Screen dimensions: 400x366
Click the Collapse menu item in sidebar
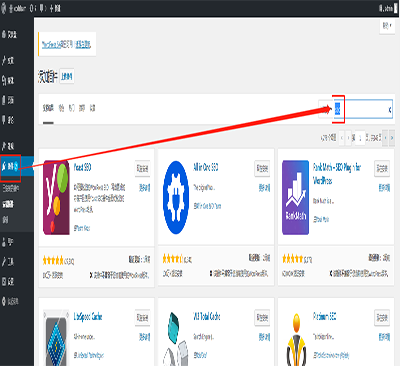(10, 301)
